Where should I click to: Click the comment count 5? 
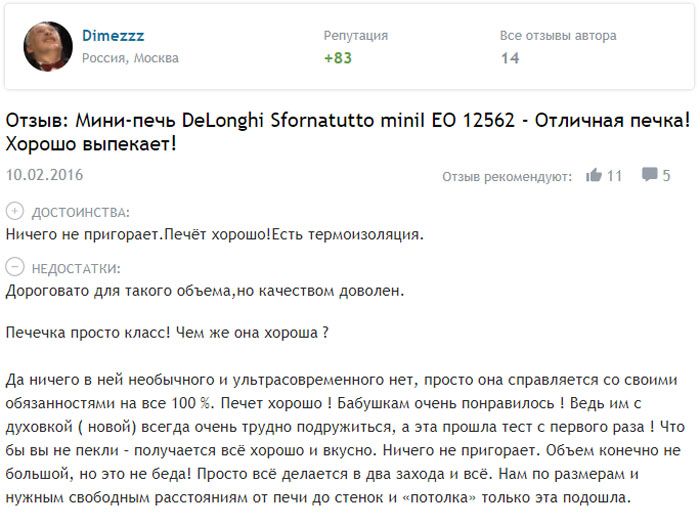click(666, 176)
